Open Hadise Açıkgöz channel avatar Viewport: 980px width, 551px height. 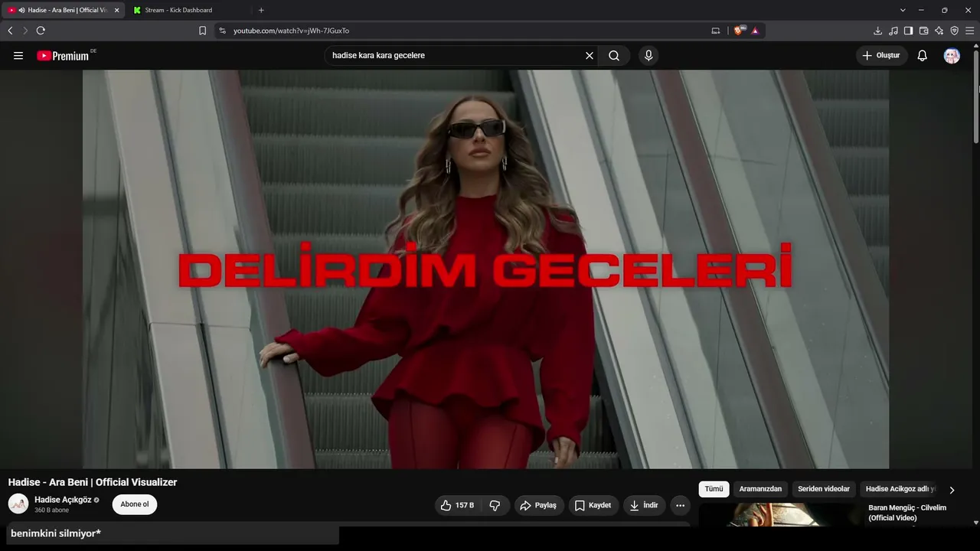pyautogui.click(x=18, y=504)
